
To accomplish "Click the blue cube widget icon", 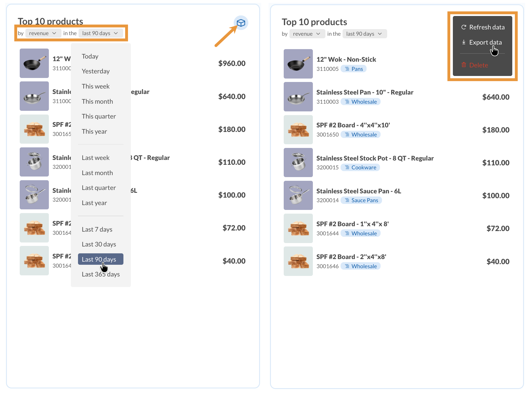I will pyautogui.click(x=241, y=23).
